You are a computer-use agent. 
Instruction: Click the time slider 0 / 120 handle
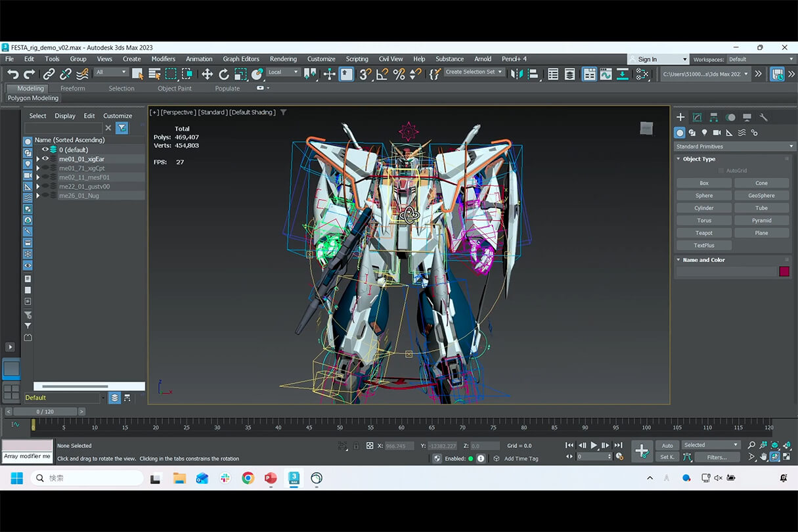(45, 412)
